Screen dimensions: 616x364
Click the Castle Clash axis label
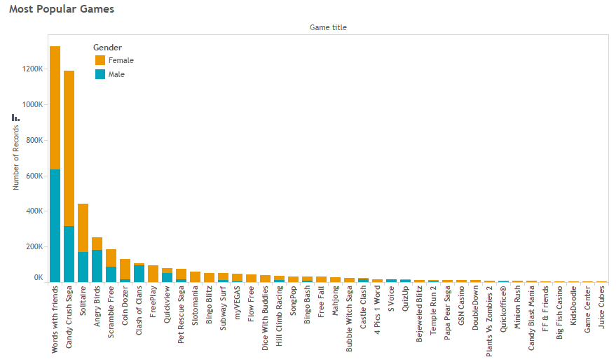click(x=363, y=307)
